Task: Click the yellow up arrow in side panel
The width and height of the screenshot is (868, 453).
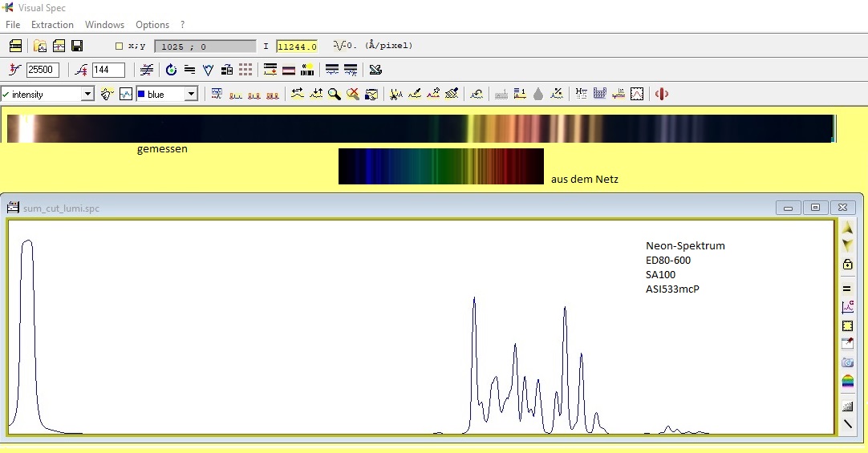Action: click(x=847, y=228)
